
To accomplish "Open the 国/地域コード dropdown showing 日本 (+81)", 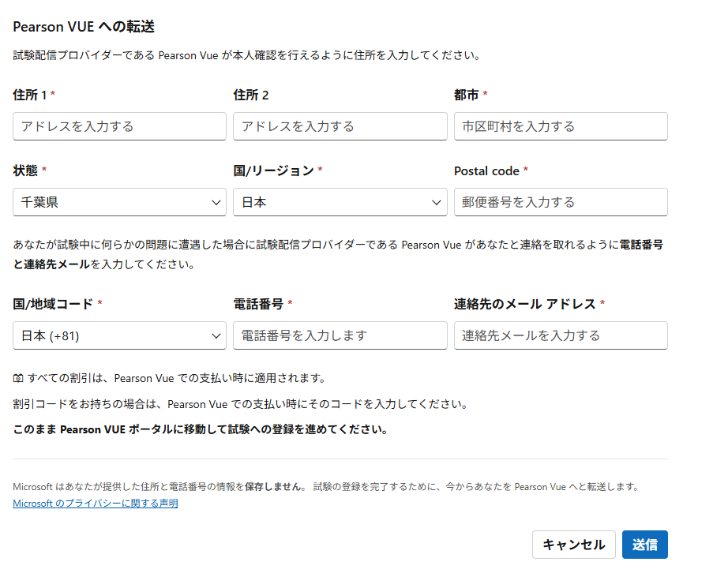I will (x=119, y=335).
